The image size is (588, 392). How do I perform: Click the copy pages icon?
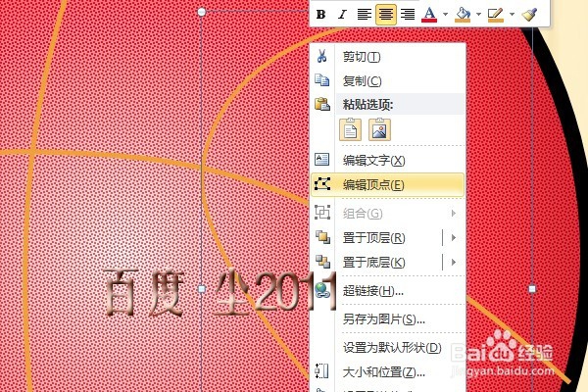point(321,80)
